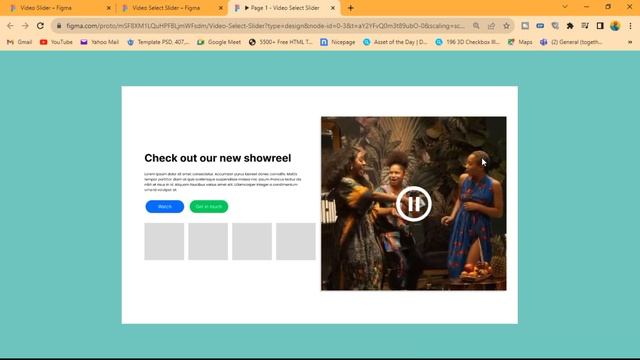Select the second gray video thumbnail
This screenshot has height=360, width=640.
click(x=208, y=241)
